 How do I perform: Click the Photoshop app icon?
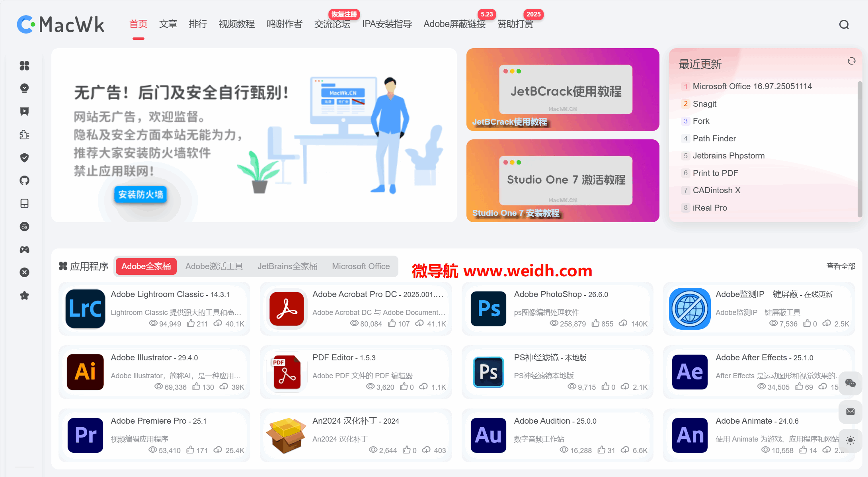coord(488,309)
